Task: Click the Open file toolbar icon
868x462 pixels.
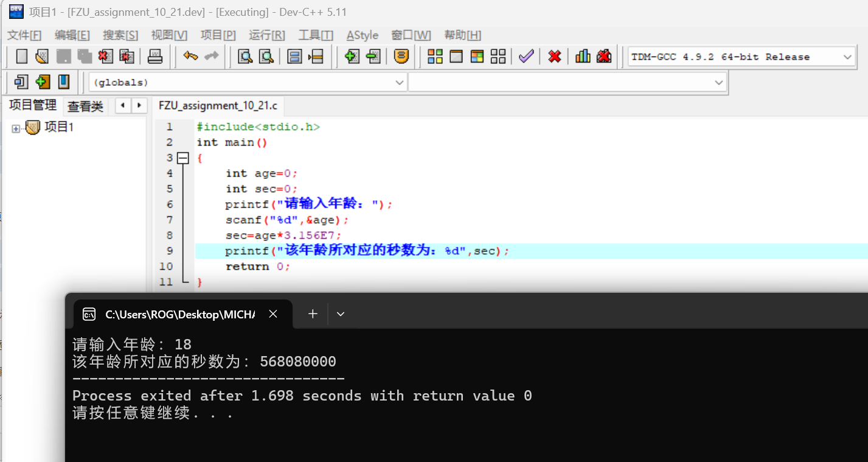Action: (x=42, y=57)
